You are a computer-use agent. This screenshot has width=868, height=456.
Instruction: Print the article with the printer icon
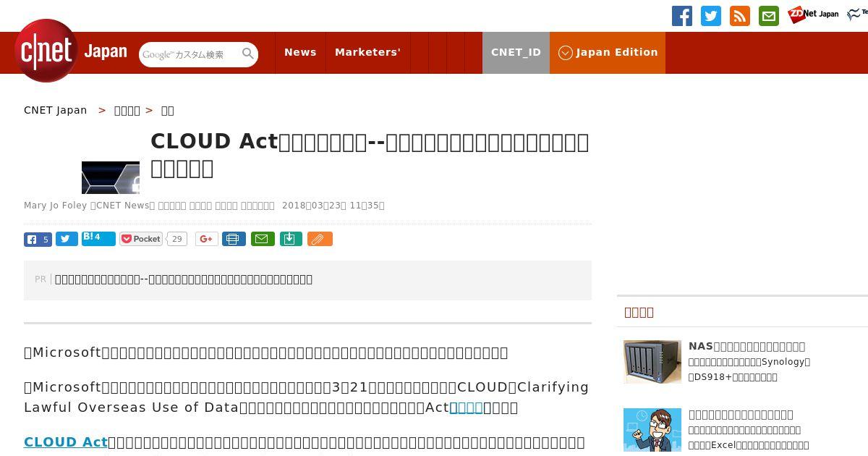coord(234,239)
